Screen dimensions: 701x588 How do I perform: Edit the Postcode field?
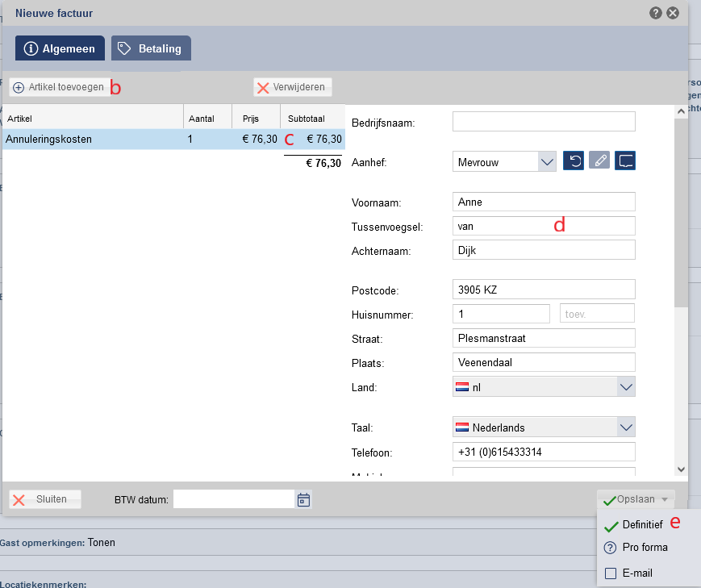(x=544, y=290)
